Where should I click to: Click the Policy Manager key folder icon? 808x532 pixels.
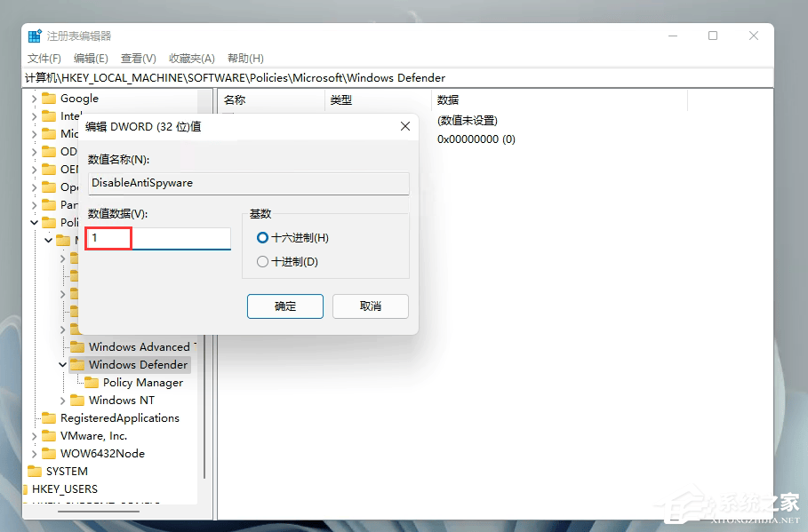(x=92, y=382)
